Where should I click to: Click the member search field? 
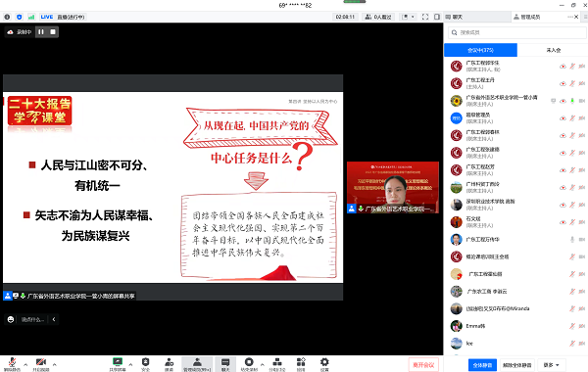[517, 32]
